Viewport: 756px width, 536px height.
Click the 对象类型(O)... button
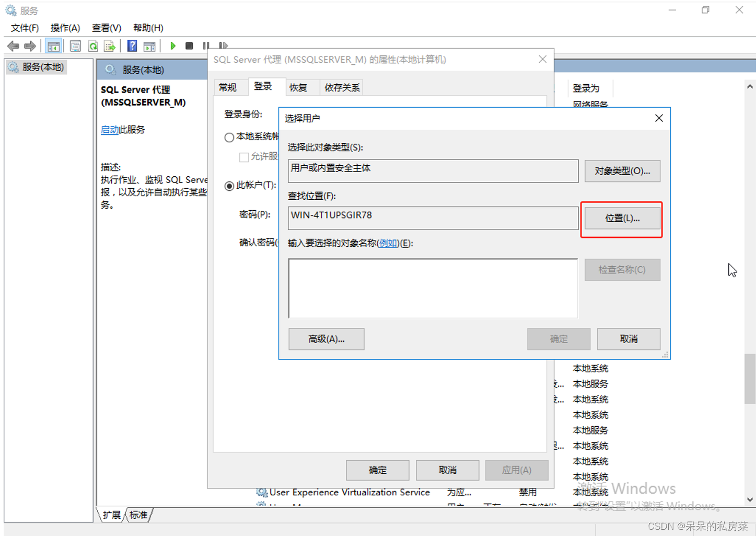[x=622, y=171]
